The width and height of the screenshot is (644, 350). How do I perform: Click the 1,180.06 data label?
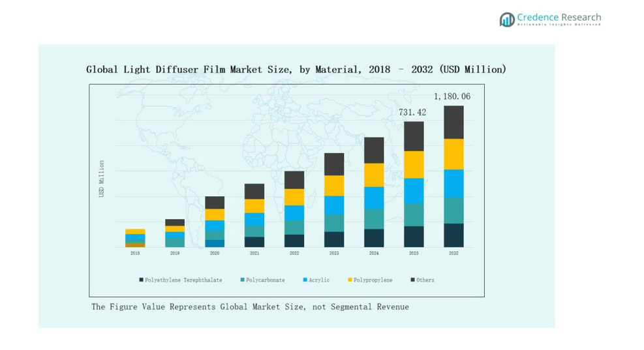click(452, 96)
